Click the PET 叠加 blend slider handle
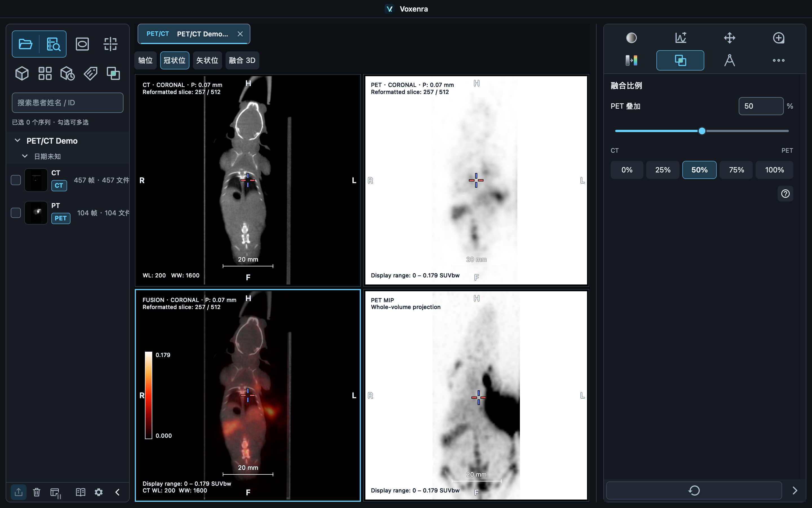 tap(701, 131)
